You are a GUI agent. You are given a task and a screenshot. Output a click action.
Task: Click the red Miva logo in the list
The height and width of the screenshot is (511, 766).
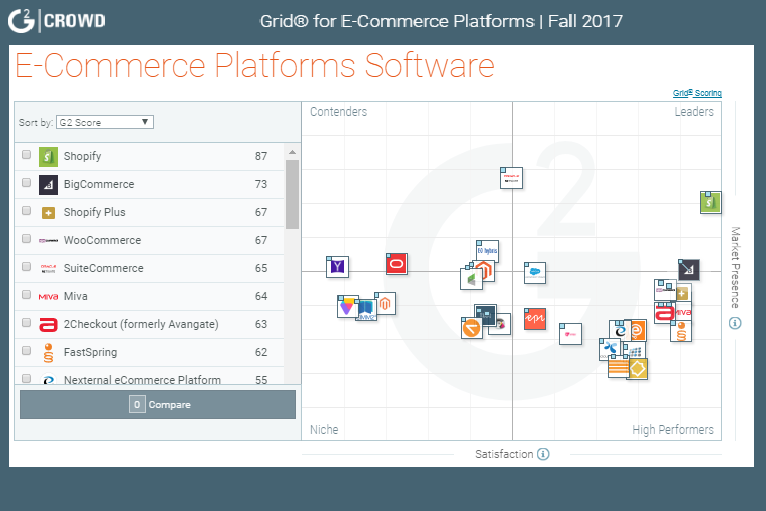tap(48, 297)
